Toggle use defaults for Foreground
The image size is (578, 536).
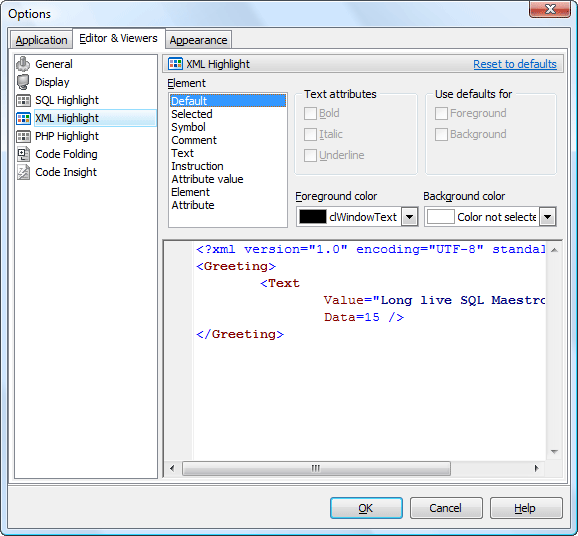coord(441,113)
